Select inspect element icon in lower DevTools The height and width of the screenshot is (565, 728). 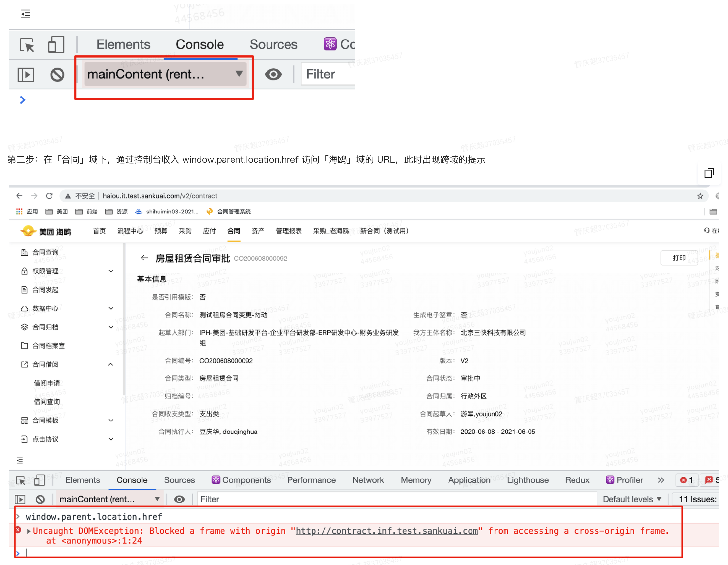(x=21, y=480)
